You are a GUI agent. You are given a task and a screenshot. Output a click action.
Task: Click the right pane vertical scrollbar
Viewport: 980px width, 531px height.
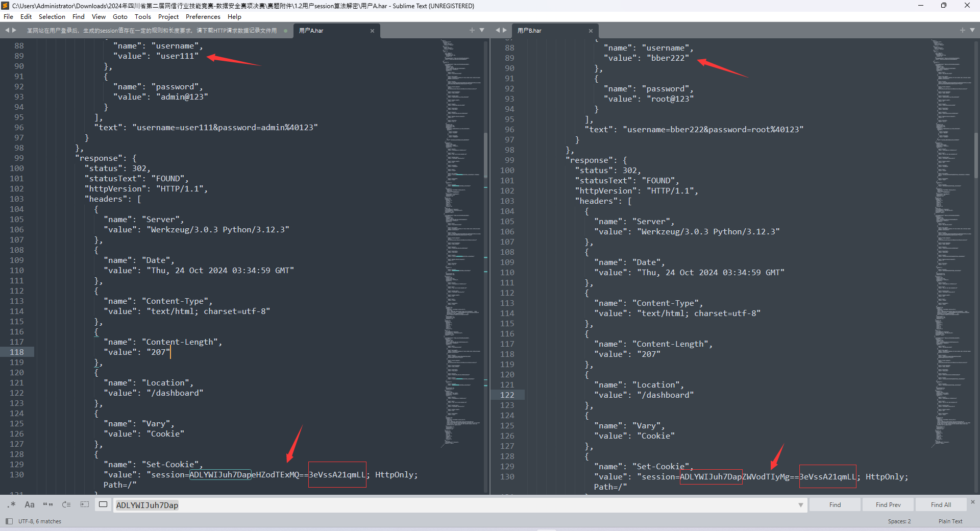point(976,155)
